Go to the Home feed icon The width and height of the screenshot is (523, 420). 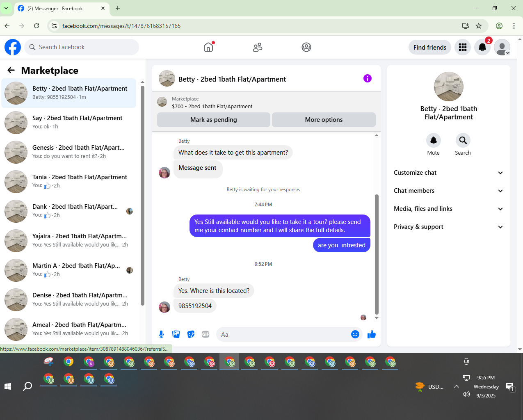(x=208, y=47)
